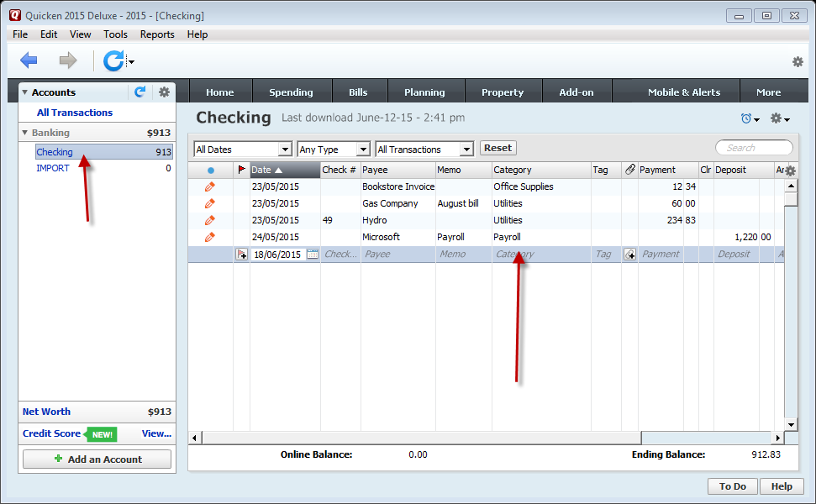
Task: Click the Net Worth link
Action: coord(46,412)
